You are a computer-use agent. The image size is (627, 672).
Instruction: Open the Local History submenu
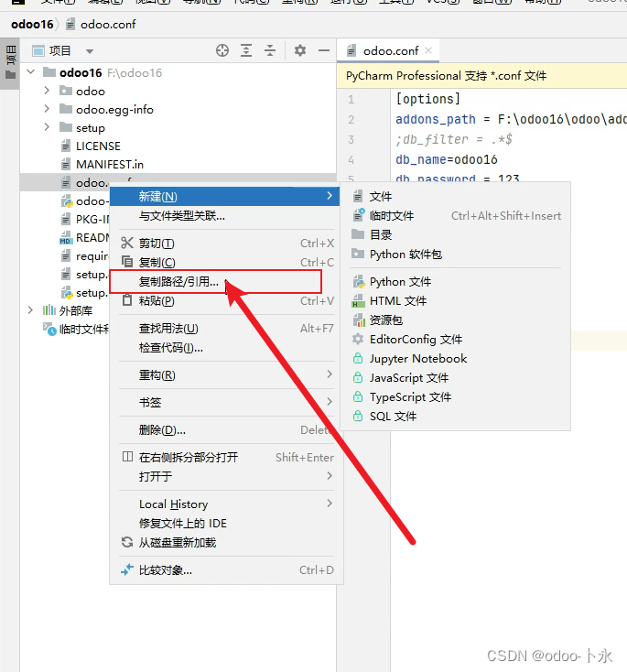(x=224, y=504)
